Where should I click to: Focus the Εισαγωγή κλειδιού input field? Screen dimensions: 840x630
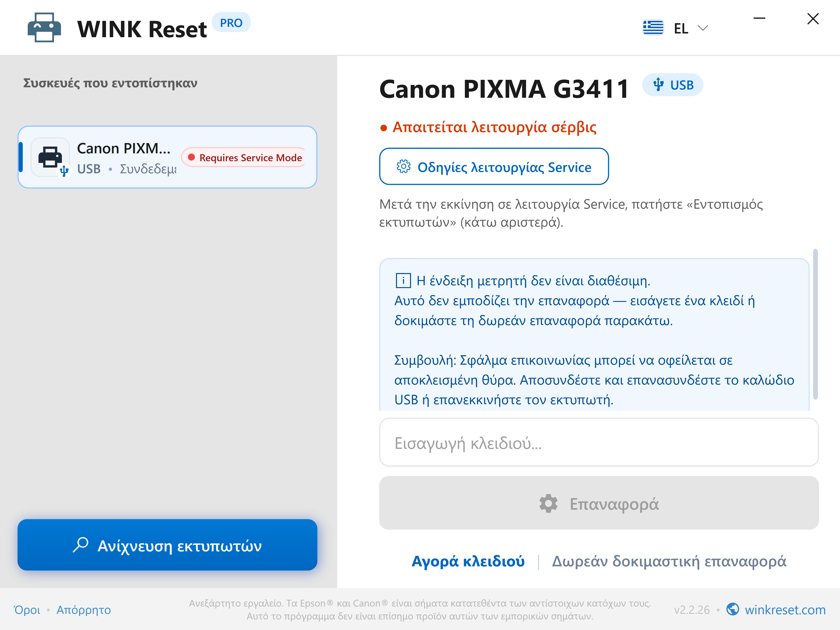pos(599,442)
